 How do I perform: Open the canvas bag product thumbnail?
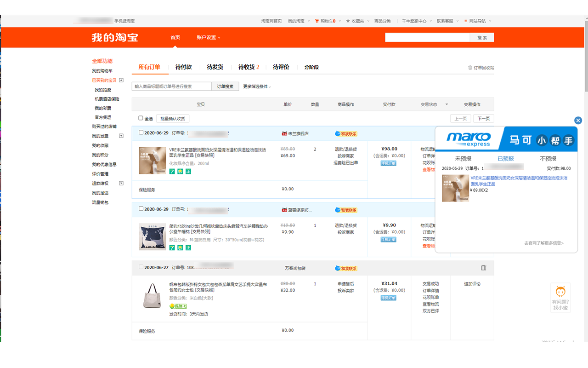(153, 295)
